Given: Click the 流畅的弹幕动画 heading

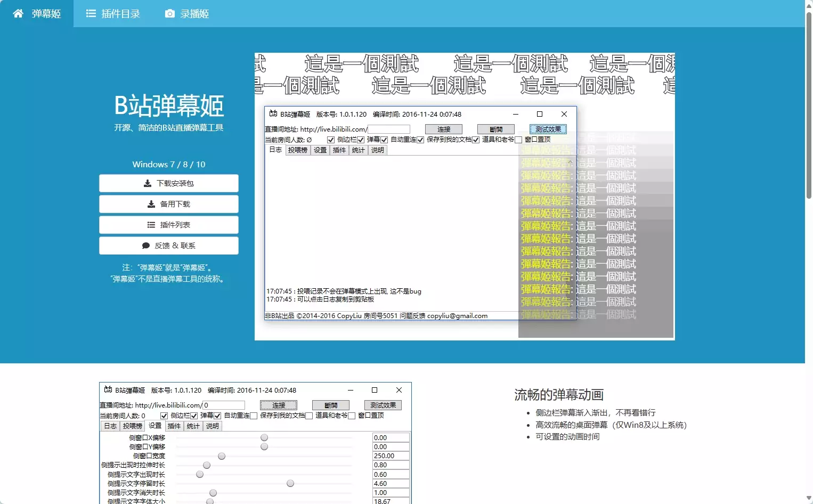Looking at the screenshot, I should (x=559, y=395).
